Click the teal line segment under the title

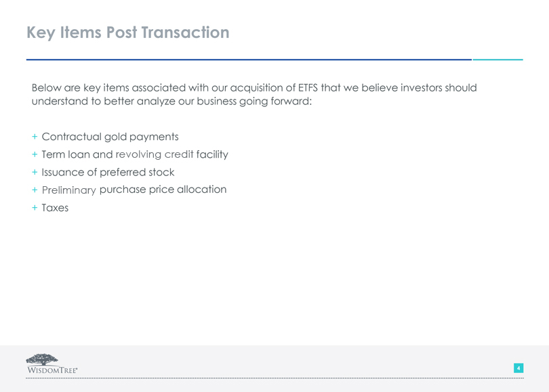tap(497, 60)
